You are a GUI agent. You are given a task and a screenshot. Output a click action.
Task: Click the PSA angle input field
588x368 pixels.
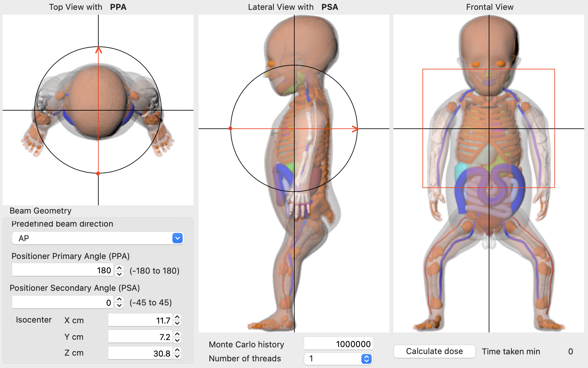63,302
